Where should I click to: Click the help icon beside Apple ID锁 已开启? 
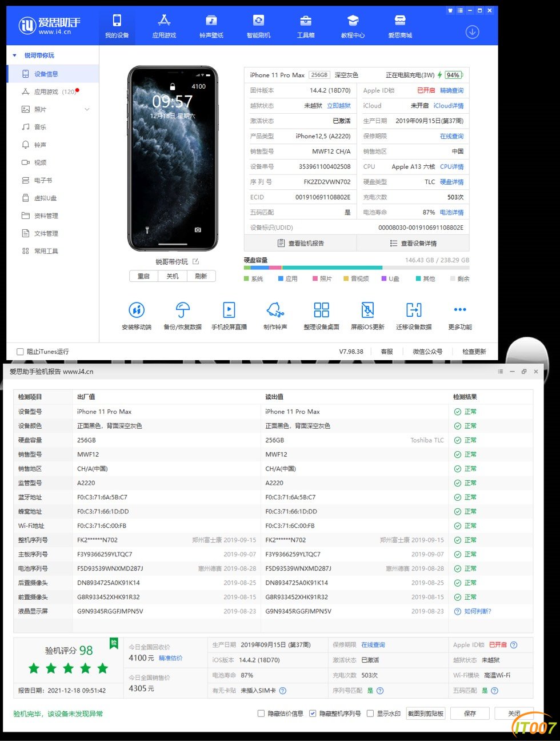[514, 645]
